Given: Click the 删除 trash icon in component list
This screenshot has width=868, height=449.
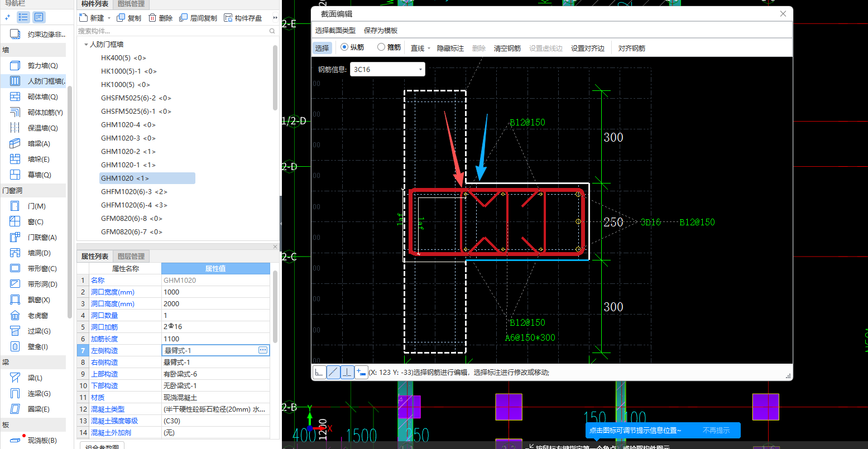Looking at the screenshot, I should [x=152, y=18].
